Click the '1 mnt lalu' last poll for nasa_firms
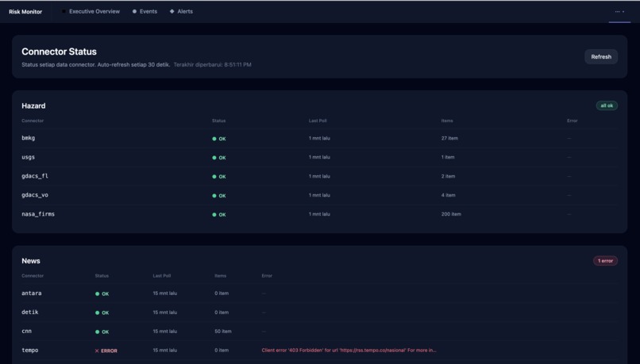The image size is (640, 364). coord(319,214)
